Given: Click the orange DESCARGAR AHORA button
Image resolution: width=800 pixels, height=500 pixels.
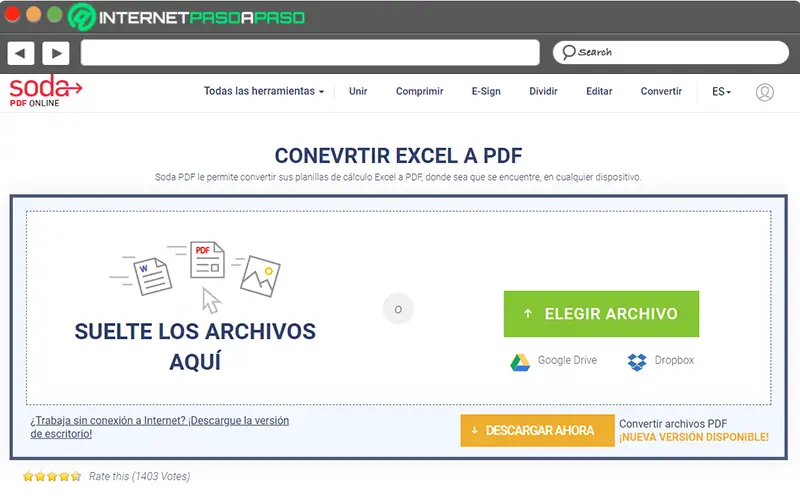Looking at the screenshot, I should [x=537, y=431].
